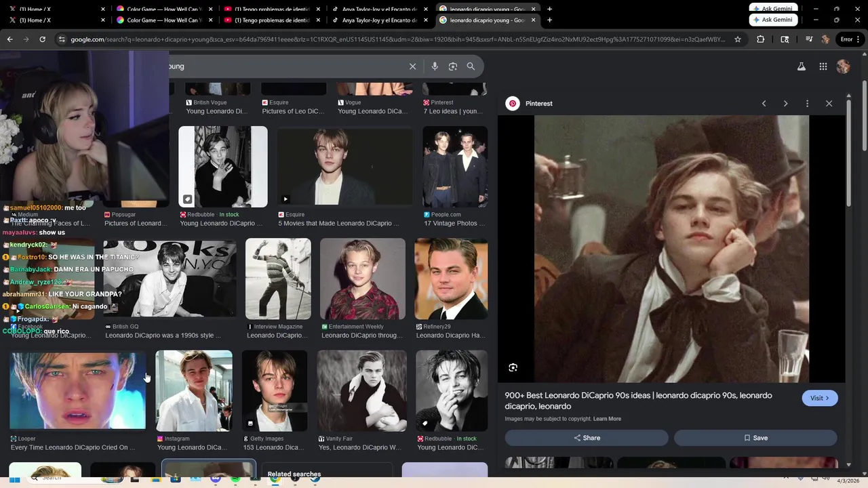Open the media control icon in Chrome toolbar
Viewport: 868px width, 488px height.
tap(809, 39)
